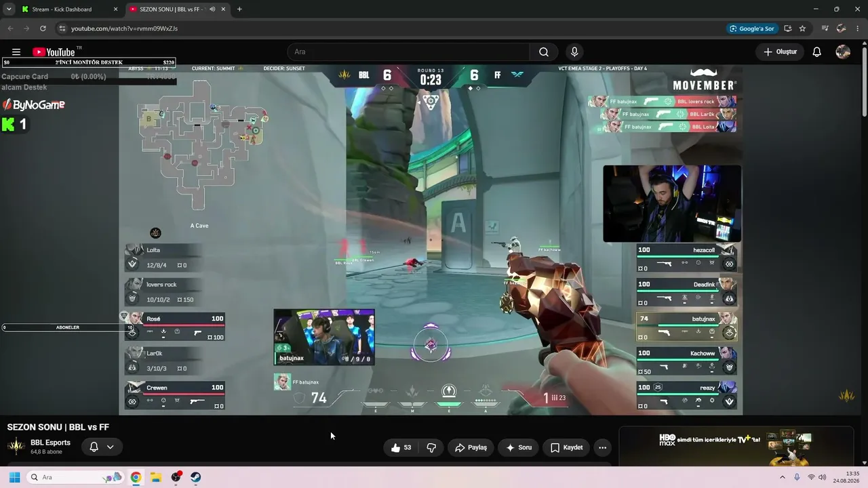Image resolution: width=868 pixels, height=488 pixels.
Task: Open a new browser tab
Action: pos(239,9)
